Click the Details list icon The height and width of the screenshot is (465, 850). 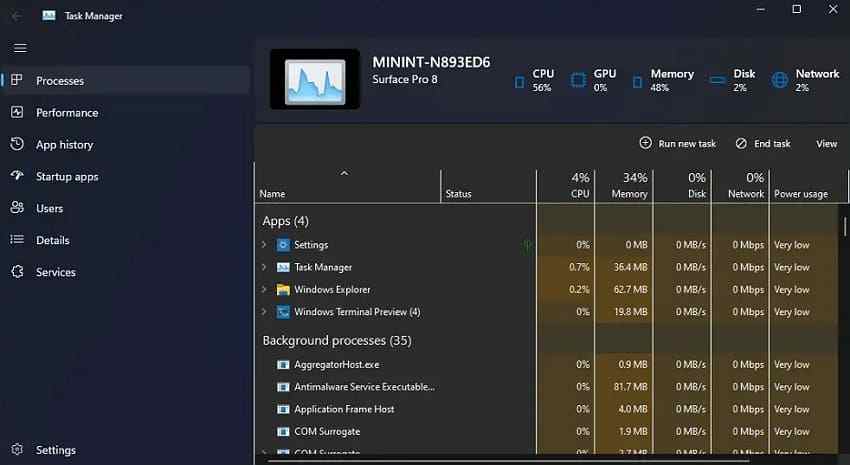pos(17,240)
